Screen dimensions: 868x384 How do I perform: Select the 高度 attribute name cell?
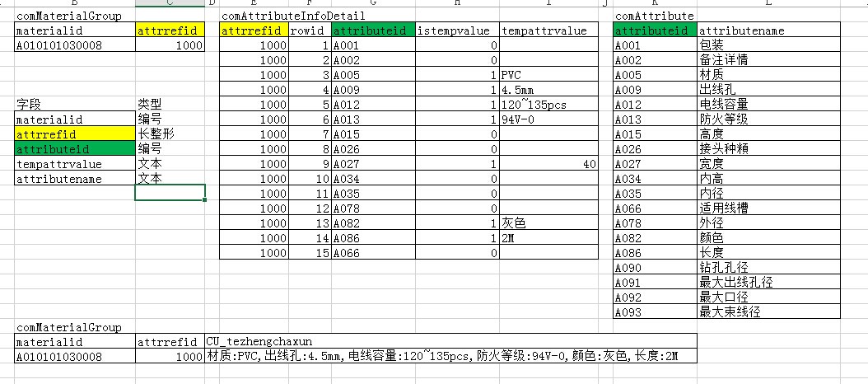[x=768, y=134]
